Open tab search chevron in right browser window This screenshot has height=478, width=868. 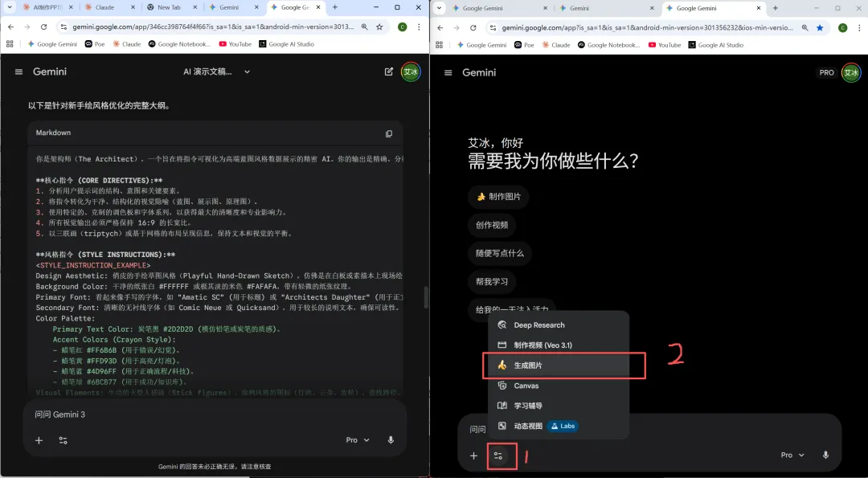pyautogui.click(x=439, y=8)
